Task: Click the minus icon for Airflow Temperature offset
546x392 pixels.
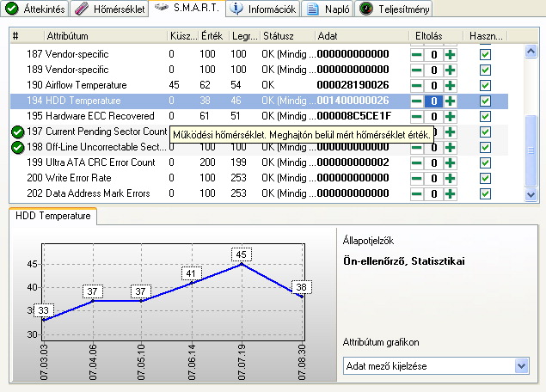Action: [x=417, y=86]
